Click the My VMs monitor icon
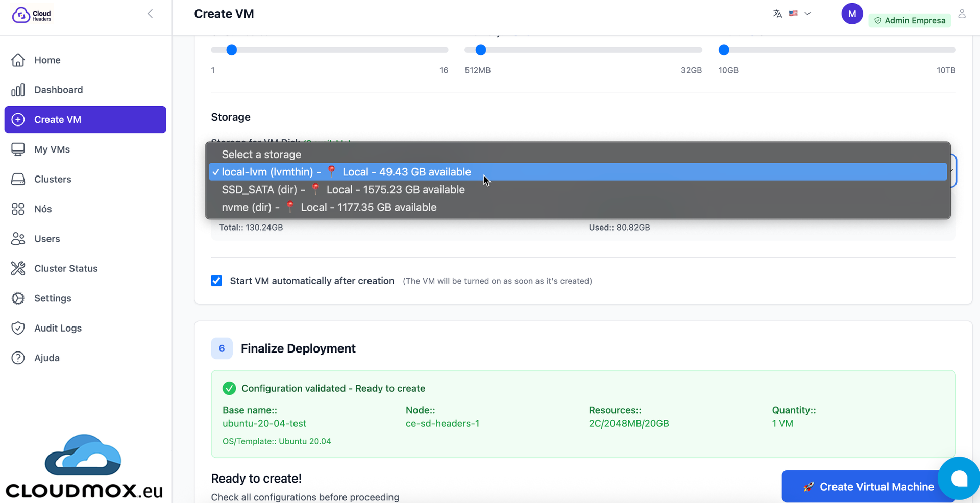The width and height of the screenshot is (980, 503). point(18,149)
